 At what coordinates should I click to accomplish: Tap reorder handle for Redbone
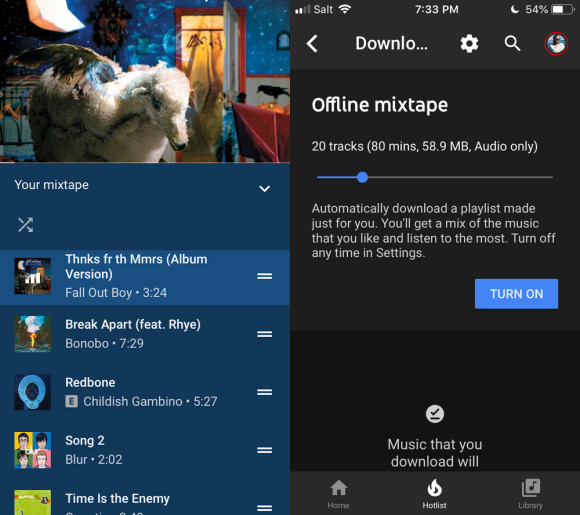pos(264,392)
